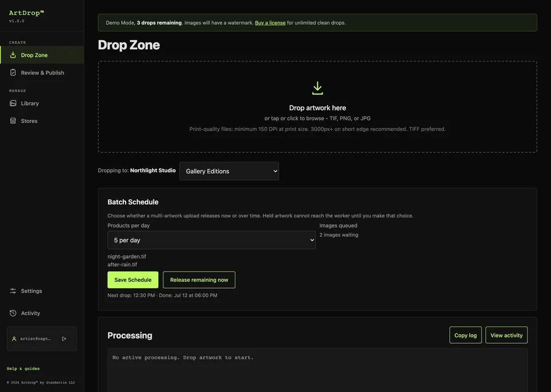Click the Review & Publish clipboard icon
The image size is (551, 392).
13,72
